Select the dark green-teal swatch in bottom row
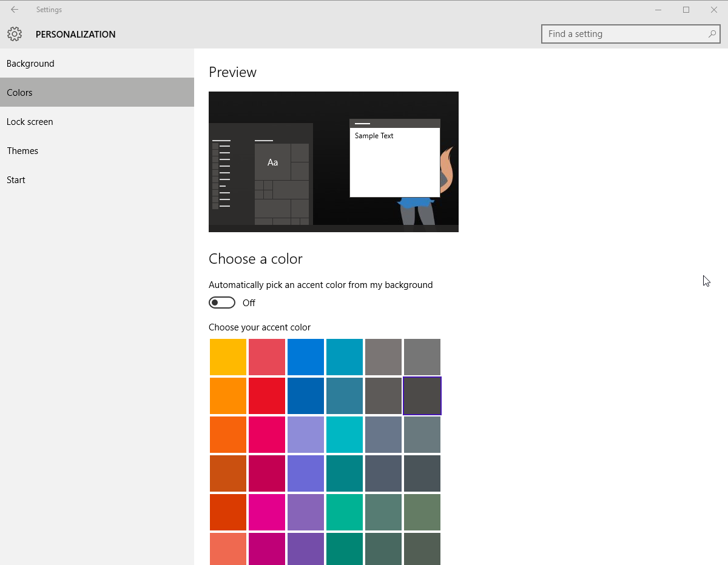The height and width of the screenshot is (565, 728). (345, 549)
